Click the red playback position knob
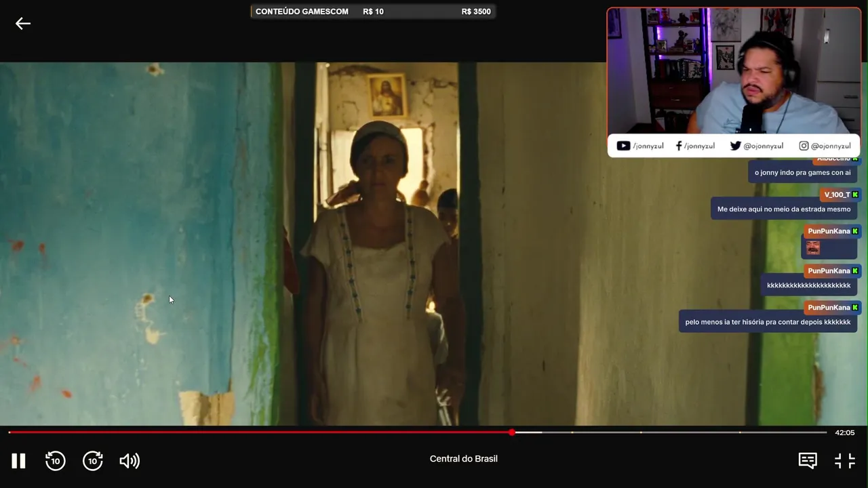This screenshot has height=488, width=868. tap(512, 432)
